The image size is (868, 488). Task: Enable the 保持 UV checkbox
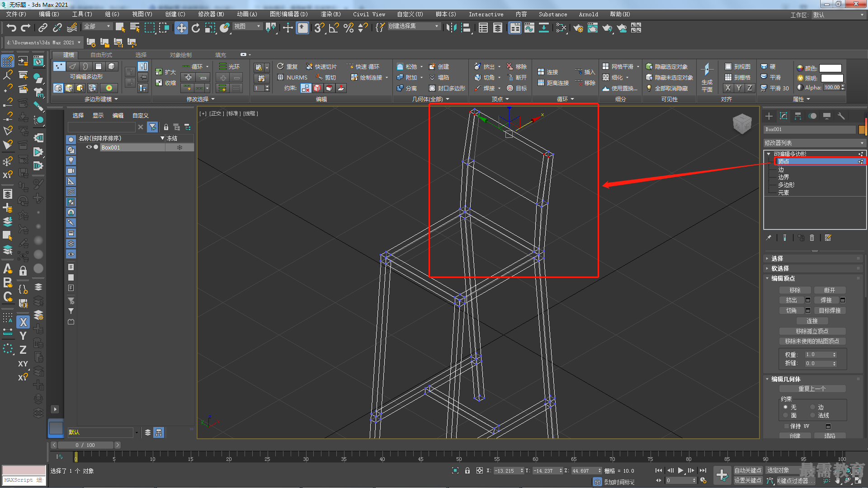pos(787,426)
